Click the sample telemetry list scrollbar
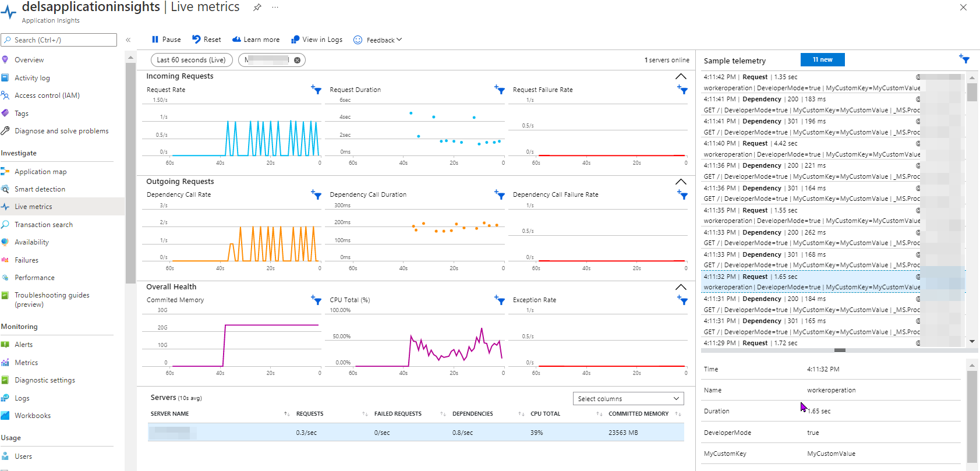Screen dimensions: 980x471 (x=972, y=93)
